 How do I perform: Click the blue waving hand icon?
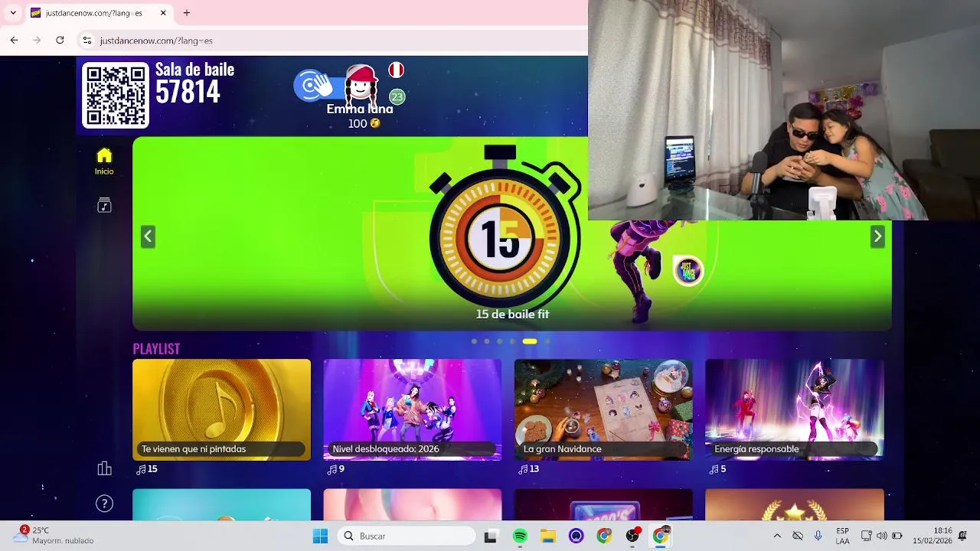point(312,85)
